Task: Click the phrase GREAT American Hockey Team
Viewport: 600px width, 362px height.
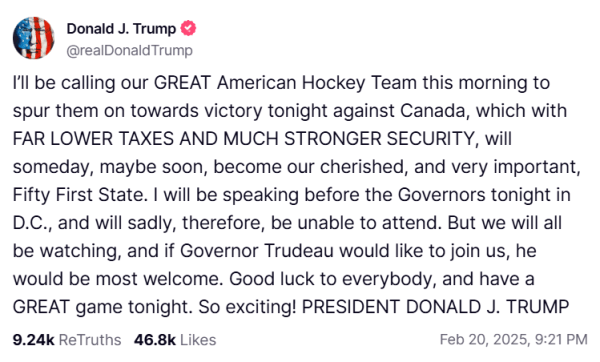Action: pyautogui.click(x=285, y=83)
